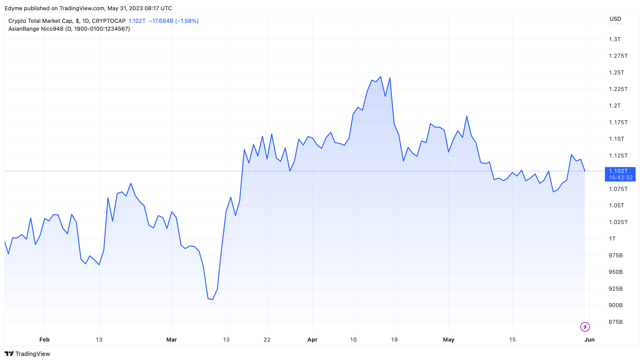Click the 19 date label on the time axis
This screenshot has width=644, height=362.
pos(394,339)
